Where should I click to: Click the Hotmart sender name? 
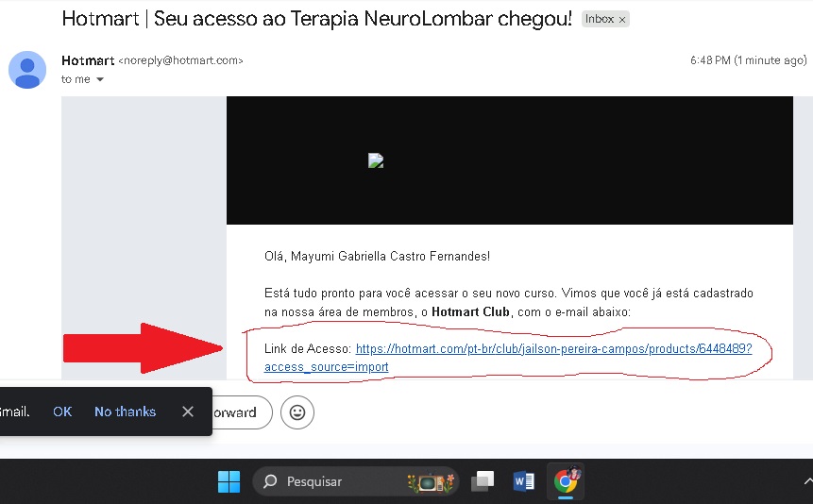pyautogui.click(x=87, y=60)
